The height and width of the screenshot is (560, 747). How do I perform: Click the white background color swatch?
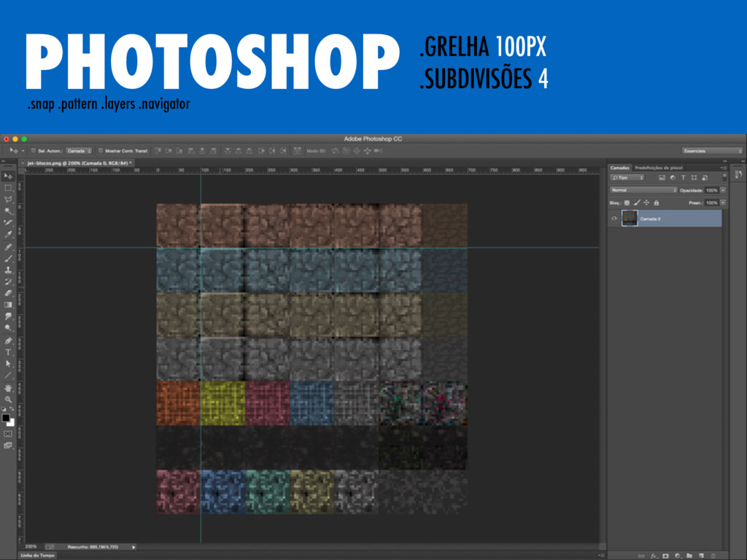point(12,423)
